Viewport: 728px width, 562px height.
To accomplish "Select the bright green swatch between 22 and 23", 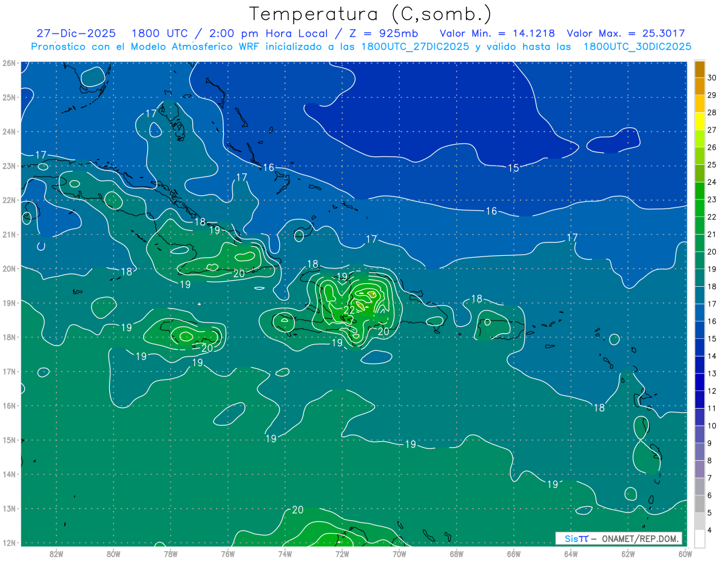I will coord(699,208).
